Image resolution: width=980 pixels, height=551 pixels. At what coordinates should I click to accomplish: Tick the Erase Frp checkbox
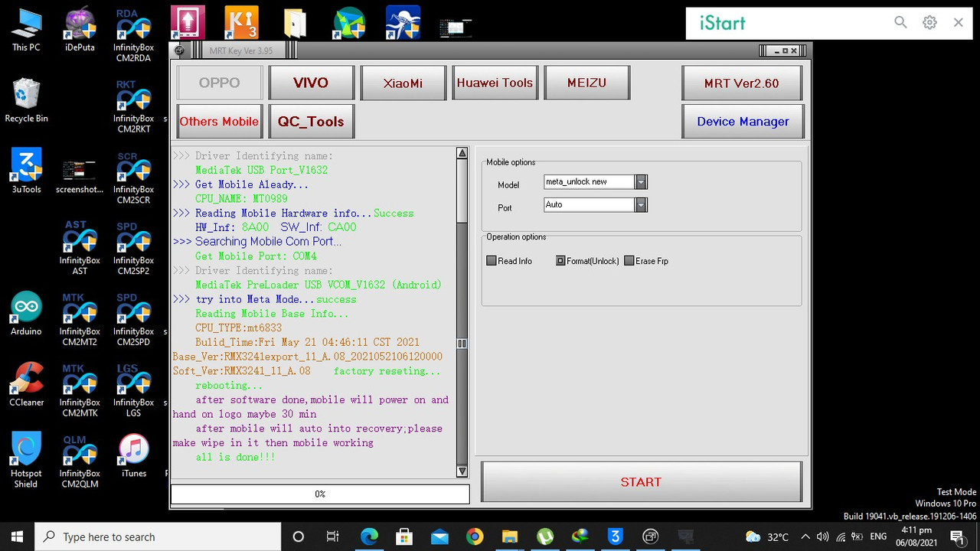[629, 261]
